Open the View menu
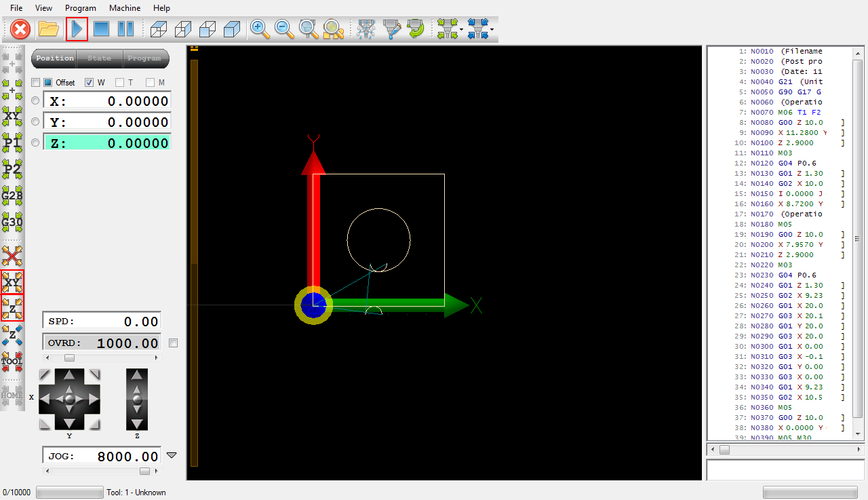 coord(43,8)
